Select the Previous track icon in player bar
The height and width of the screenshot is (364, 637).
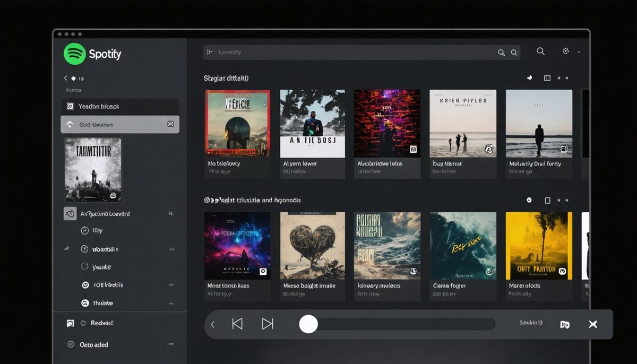pyautogui.click(x=238, y=324)
